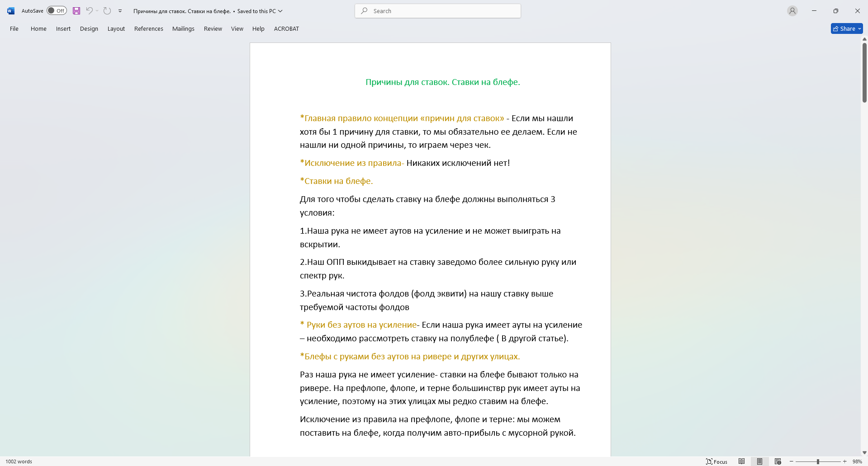
Task: Switch to Print Layout view
Action: coord(760,461)
